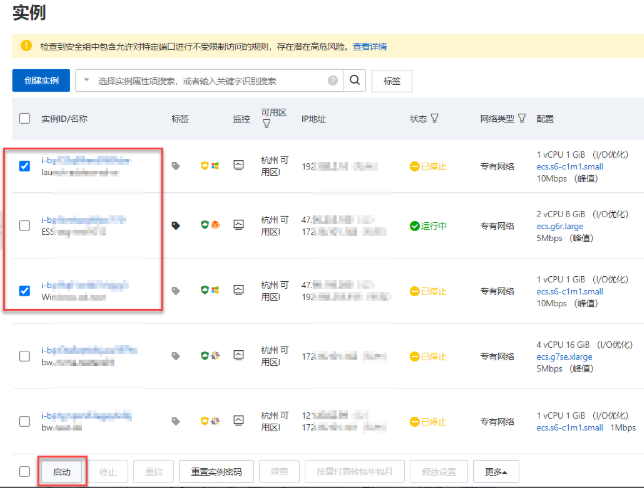Screen dimensions: 644x488
Task: Click the tag icon in last instance row
Action: click(x=177, y=416)
